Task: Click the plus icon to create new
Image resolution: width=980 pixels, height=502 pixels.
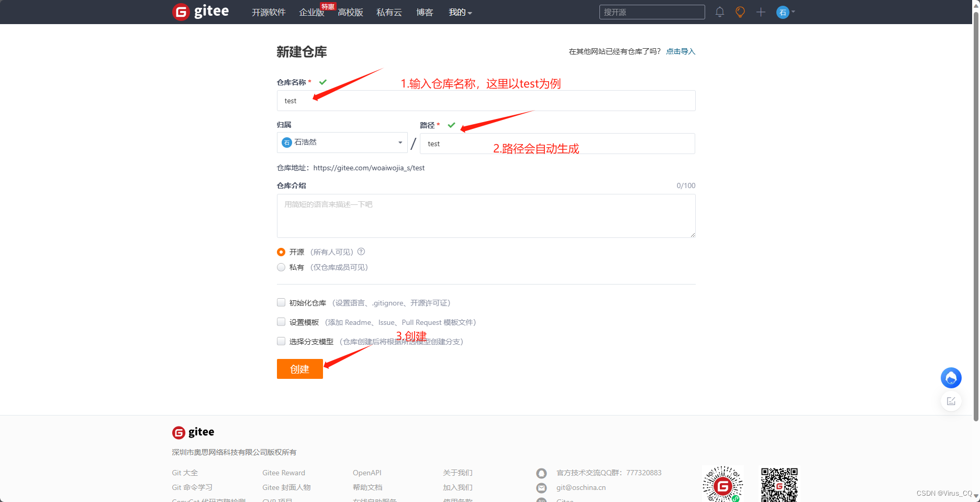Action: click(x=761, y=12)
